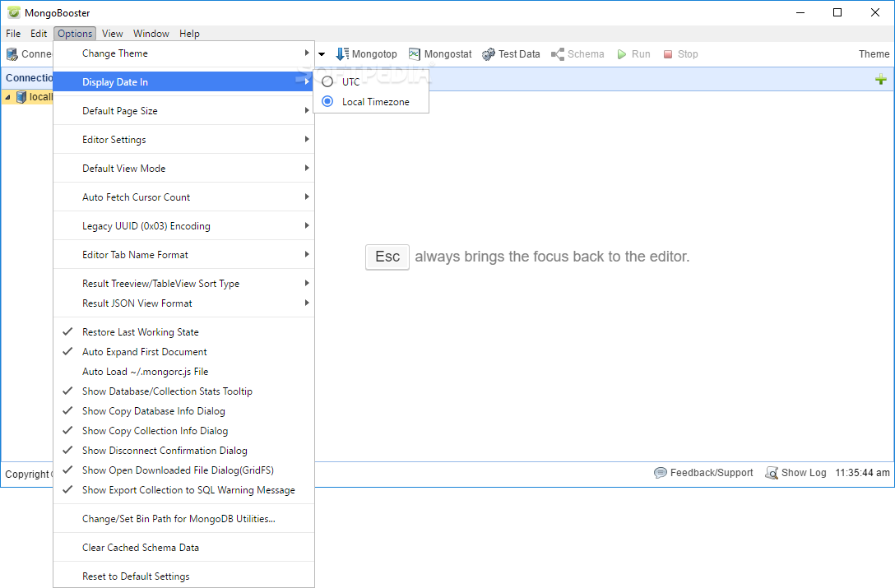Click the Test Data gears icon
This screenshot has height=588, width=895.
489,54
